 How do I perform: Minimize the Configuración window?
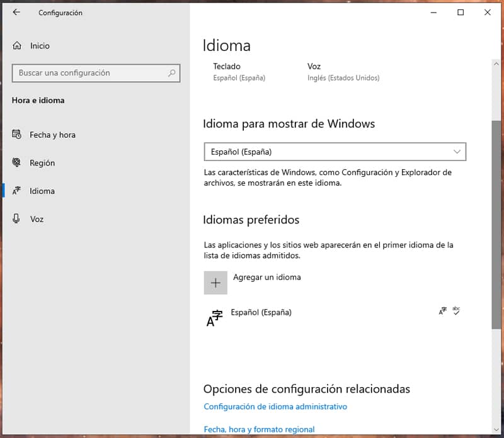[x=433, y=12]
